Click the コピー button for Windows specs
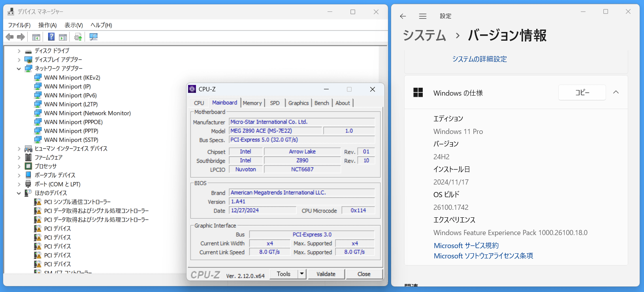 (582, 92)
